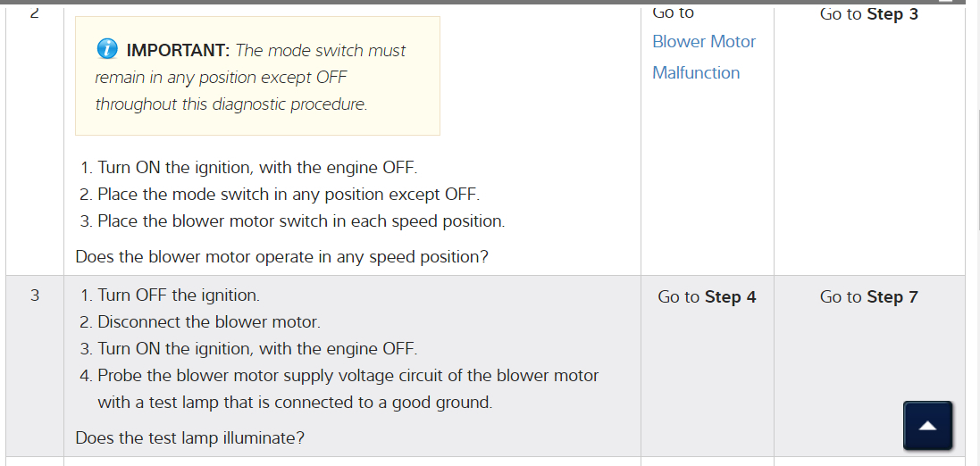
Task: Select the step number 3 cell
Action: click(x=35, y=295)
